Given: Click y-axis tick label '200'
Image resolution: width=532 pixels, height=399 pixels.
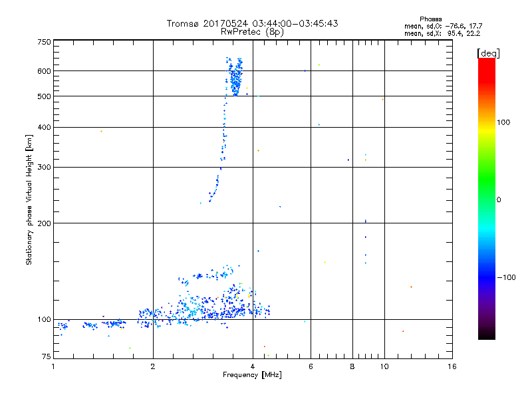Looking at the screenshot, I should pos(44,223).
